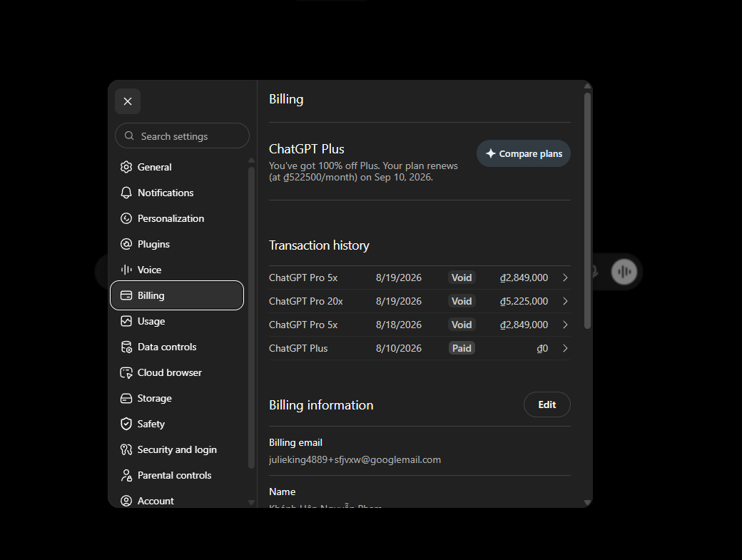Go to Personalization section
The height and width of the screenshot is (560, 742).
pyautogui.click(x=177, y=218)
